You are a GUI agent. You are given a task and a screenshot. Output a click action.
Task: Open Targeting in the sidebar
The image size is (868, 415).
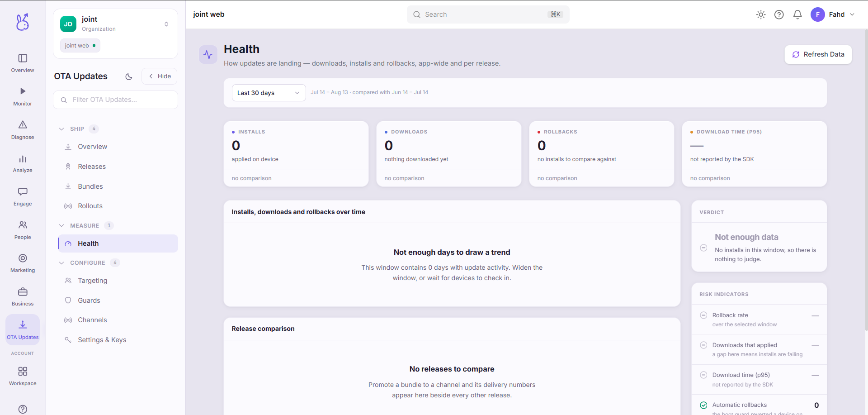118,281
